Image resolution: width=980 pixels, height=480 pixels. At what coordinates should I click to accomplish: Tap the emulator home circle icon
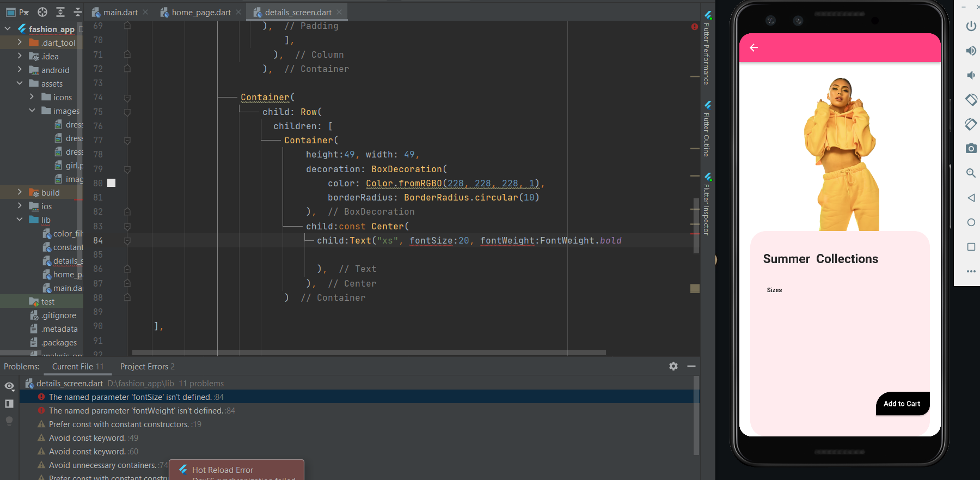point(971,222)
